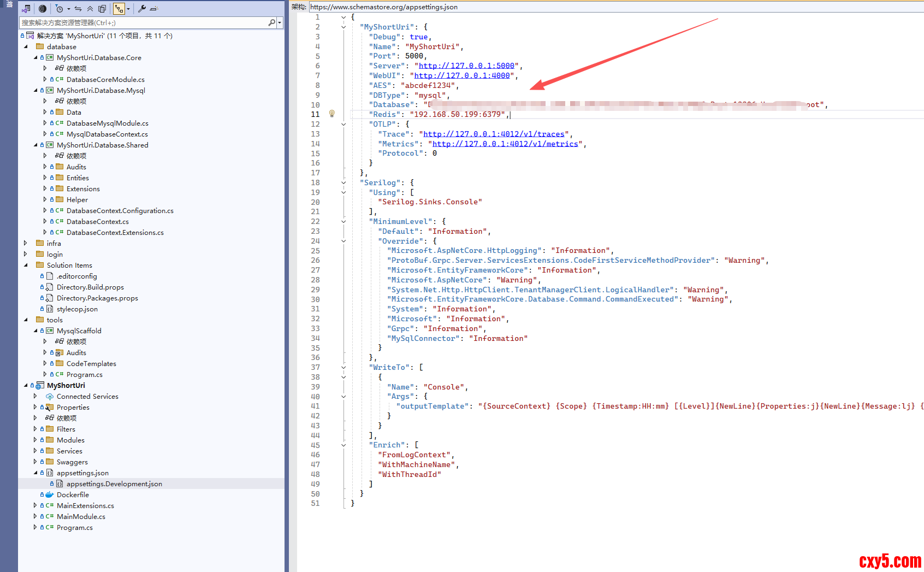Click the OTLP Metrics URL link
This screenshot has width=924, height=572.
(505, 144)
